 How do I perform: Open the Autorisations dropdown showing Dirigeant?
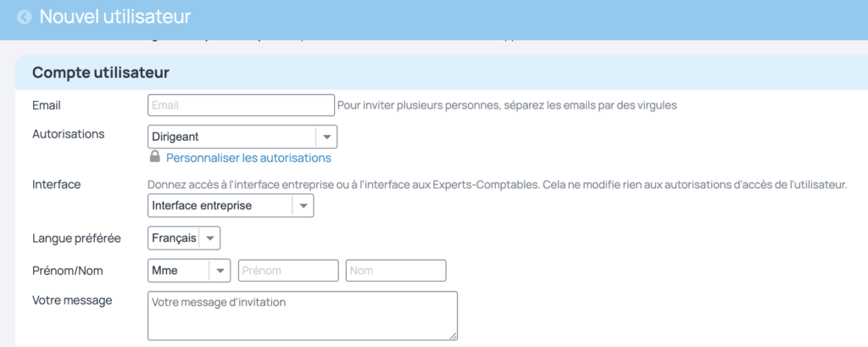[242, 137]
